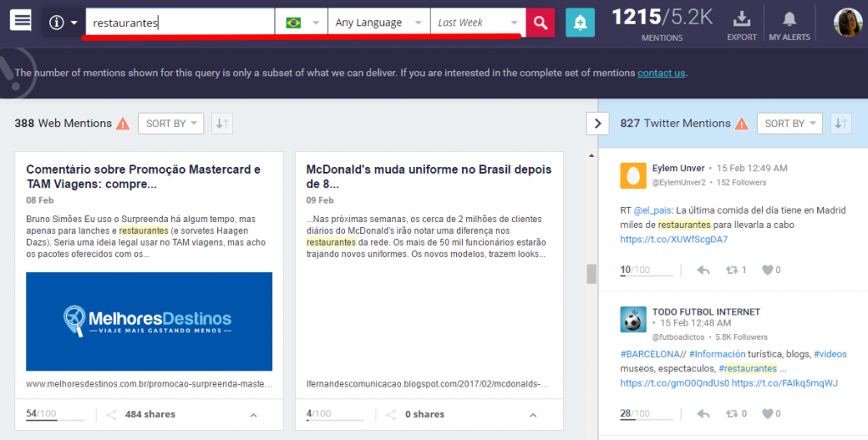Click the Web Mentions warning triangle
This screenshot has width=868, height=440.
tap(123, 124)
